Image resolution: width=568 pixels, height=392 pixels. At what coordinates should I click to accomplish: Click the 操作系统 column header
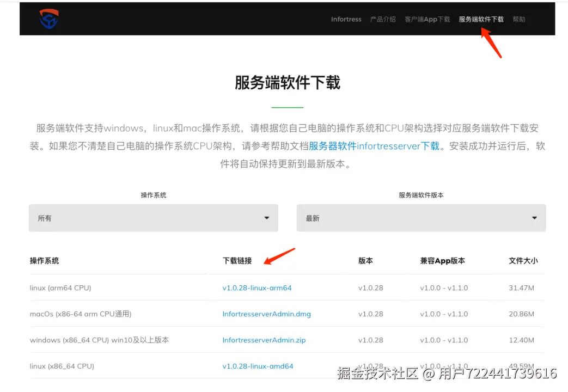tap(44, 261)
